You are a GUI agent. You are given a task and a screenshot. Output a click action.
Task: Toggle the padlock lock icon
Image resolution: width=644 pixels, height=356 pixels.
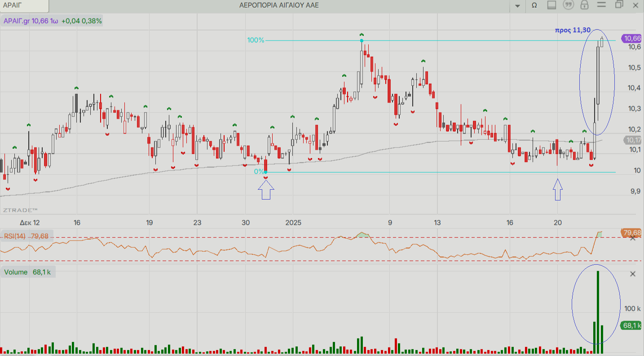pos(584,5)
